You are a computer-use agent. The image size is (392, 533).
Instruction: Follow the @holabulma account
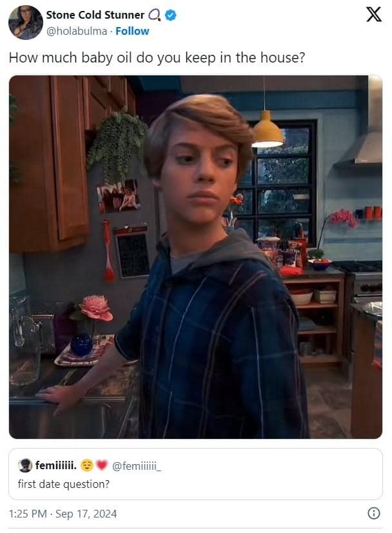point(132,32)
